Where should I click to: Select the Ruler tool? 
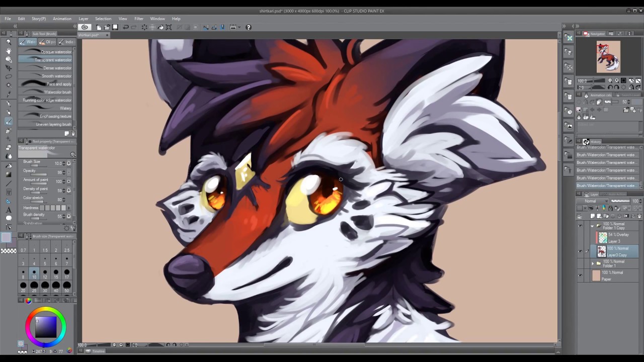point(9,201)
